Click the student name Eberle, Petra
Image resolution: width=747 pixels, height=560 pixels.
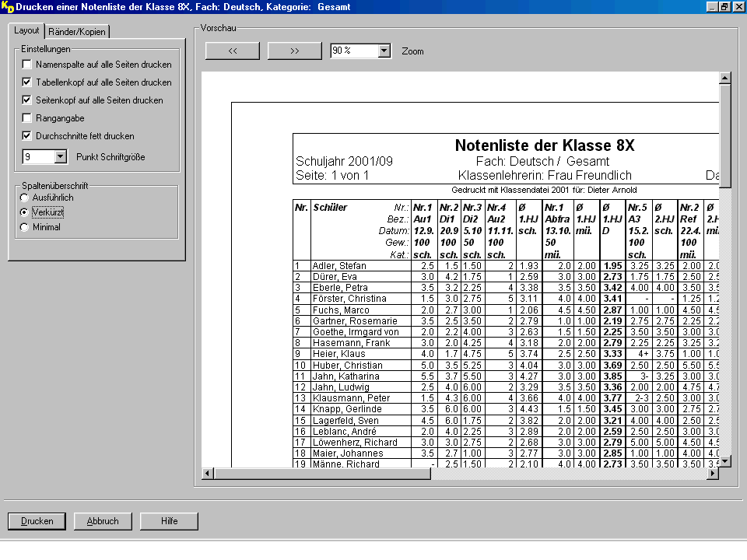[x=340, y=288]
